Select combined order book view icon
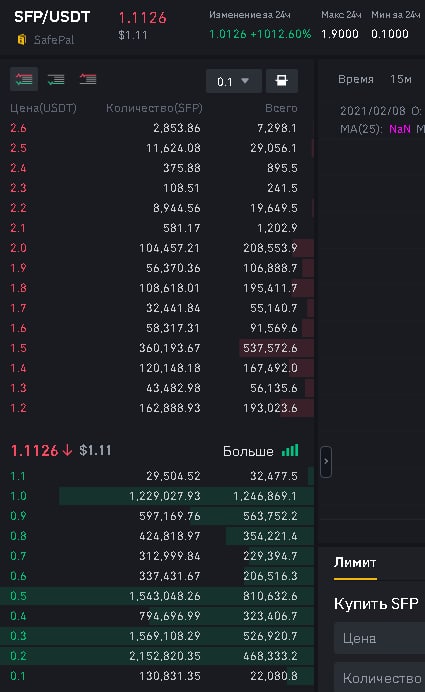This screenshot has width=425, height=692. tap(24, 79)
